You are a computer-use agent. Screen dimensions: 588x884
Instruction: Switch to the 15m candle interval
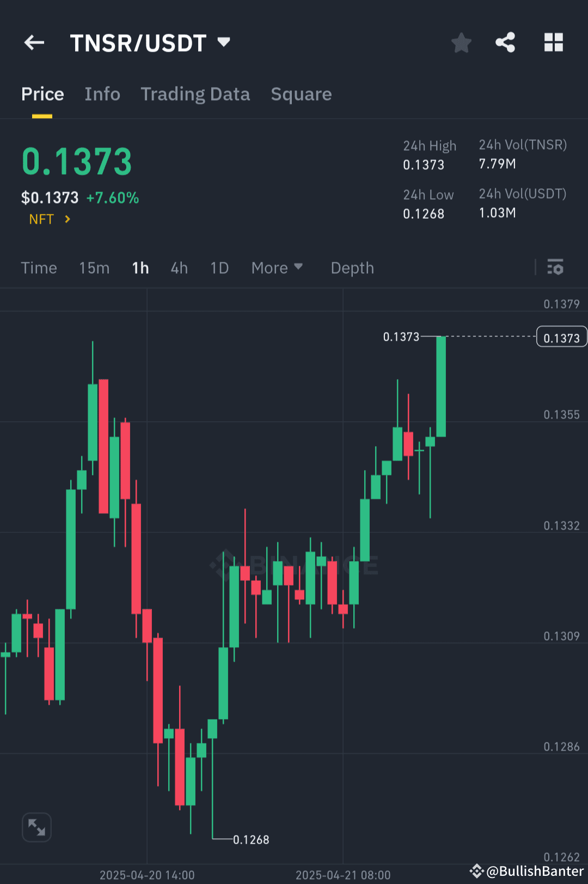(94, 268)
